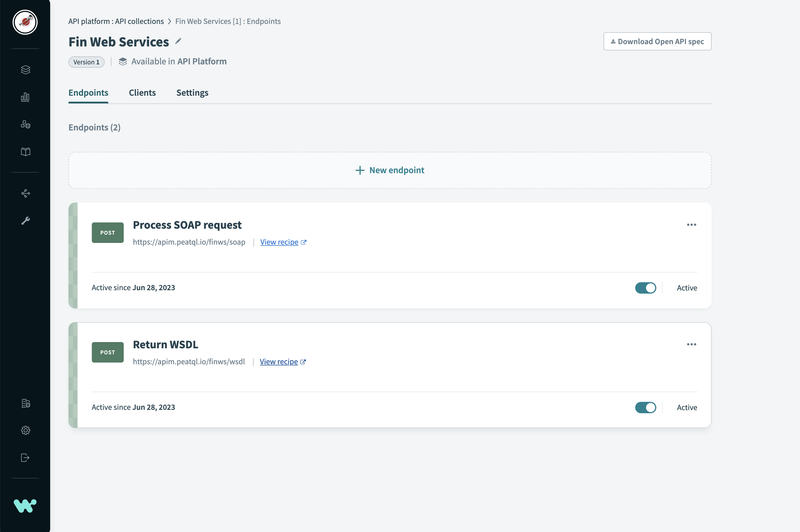Open the Settings tab
Screen dimensions: 800x532
tap(192, 92)
